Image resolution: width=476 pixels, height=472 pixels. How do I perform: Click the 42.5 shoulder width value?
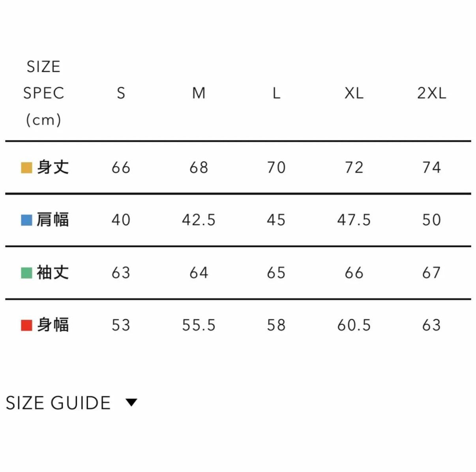pyautogui.click(x=199, y=220)
